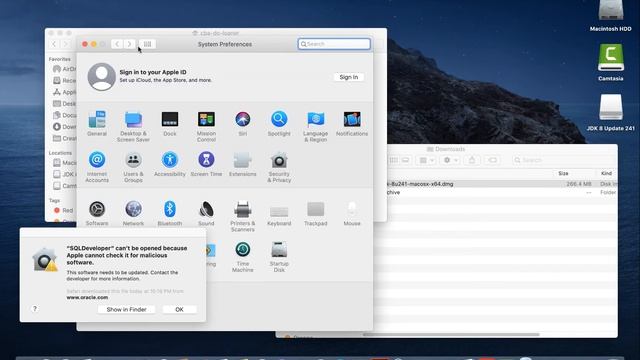
Task: Open Desktop & Screen Saver preferences
Action: (x=133, y=126)
